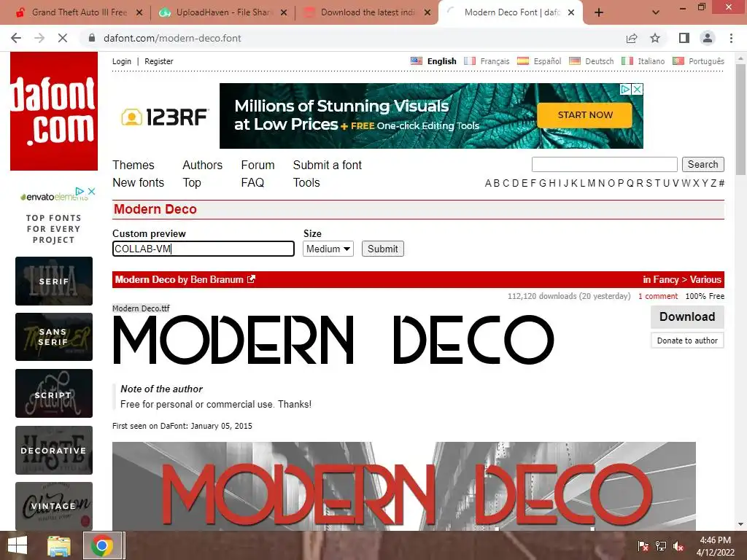
Task: Open the New fonts page
Action: (138, 183)
